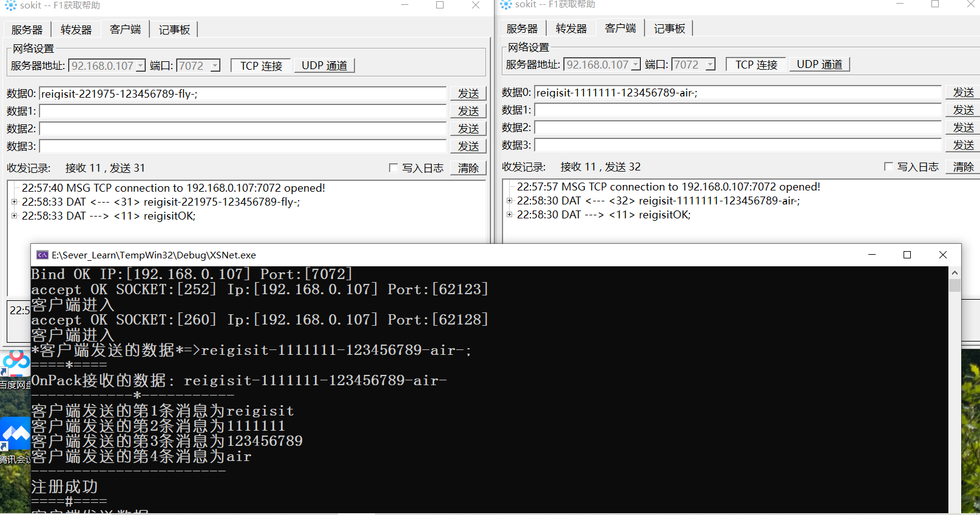Switch to 服务器 tab in right sokit window
The width and height of the screenshot is (980, 515).
coord(522,29)
